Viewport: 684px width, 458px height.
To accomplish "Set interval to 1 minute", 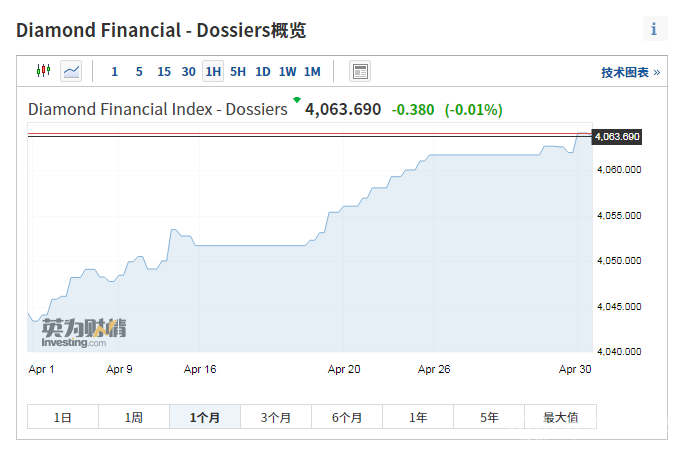I will point(114,71).
